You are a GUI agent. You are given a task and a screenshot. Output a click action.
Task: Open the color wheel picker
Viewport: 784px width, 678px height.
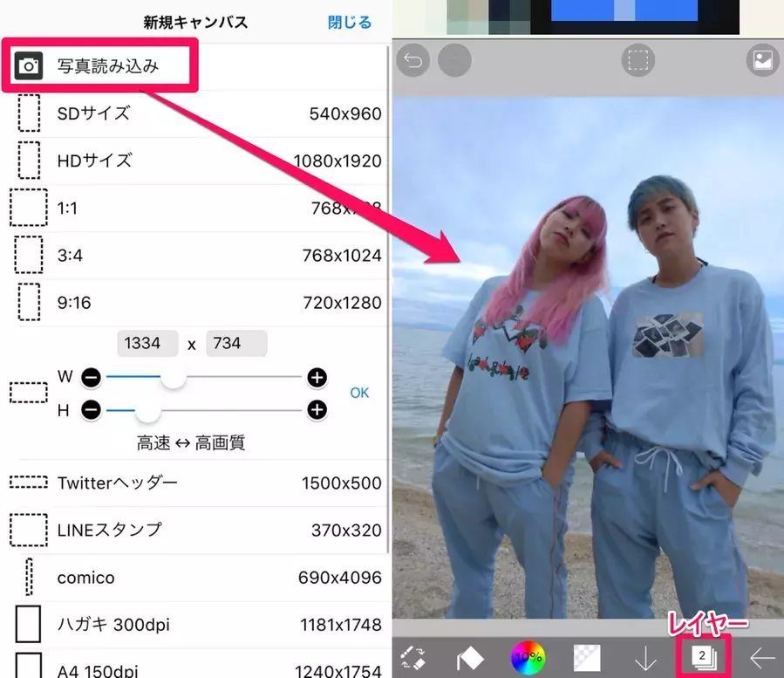click(528, 657)
